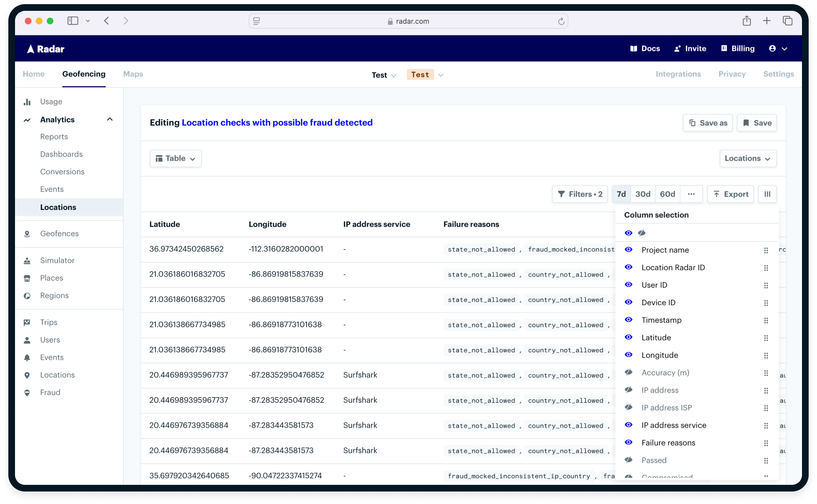
Task: Click the Usage bar chart icon
Action: coord(28,102)
